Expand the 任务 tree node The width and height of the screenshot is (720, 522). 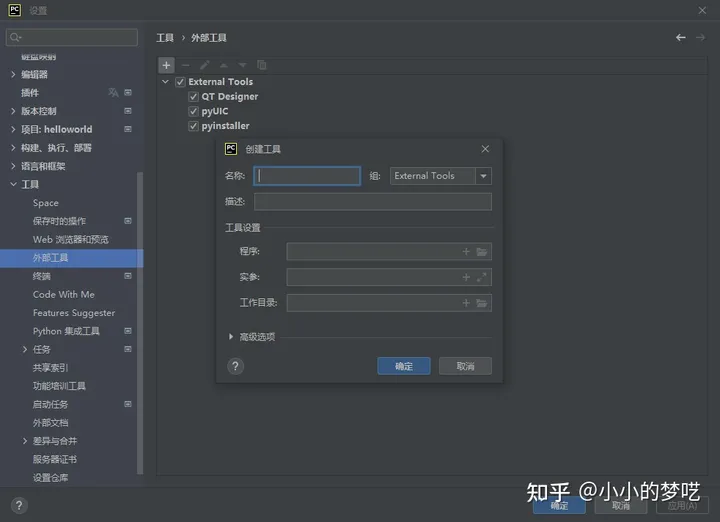(25, 349)
